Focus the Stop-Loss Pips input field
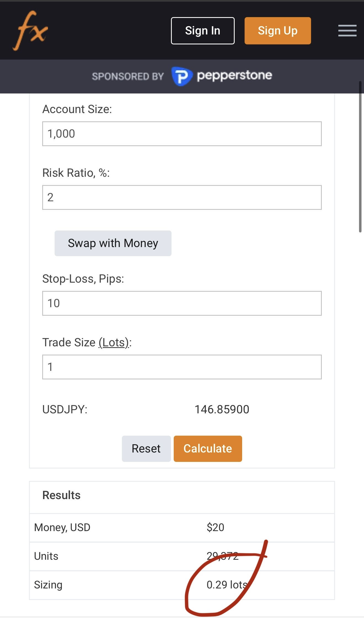 [x=182, y=303]
